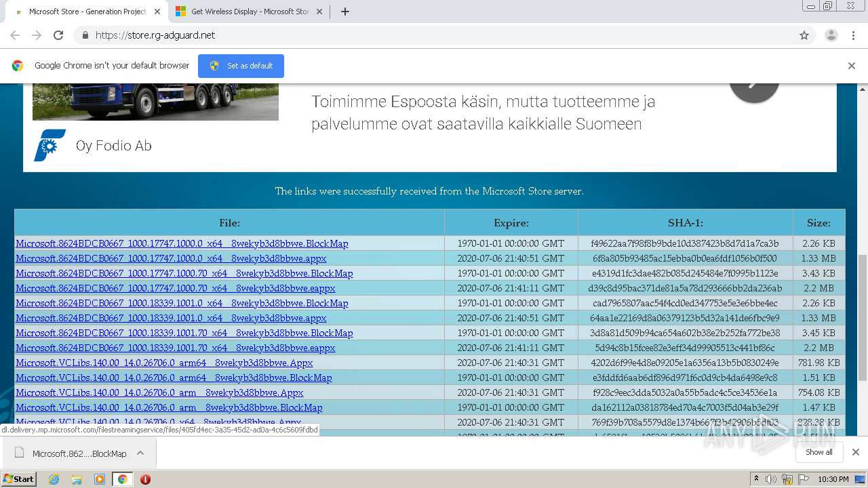Download 18339.1001.0_x64 appx link
Viewport: 868px width, 488px height.
coord(171,318)
